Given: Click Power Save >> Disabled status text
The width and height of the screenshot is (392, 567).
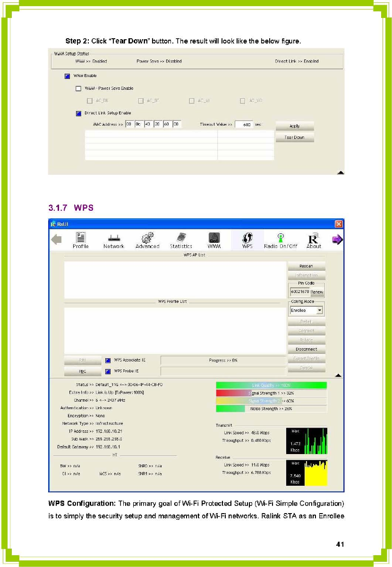Looking at the screenshot, I should (x=159, y=61).
